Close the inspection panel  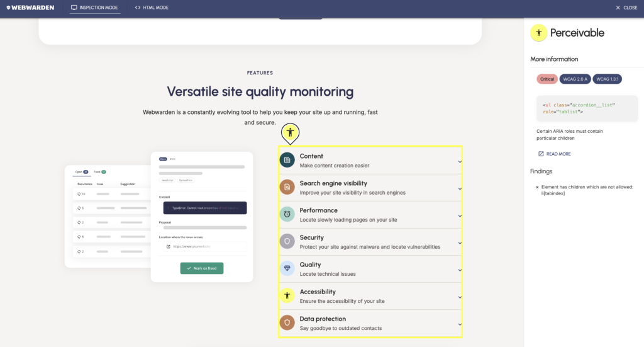626,8
